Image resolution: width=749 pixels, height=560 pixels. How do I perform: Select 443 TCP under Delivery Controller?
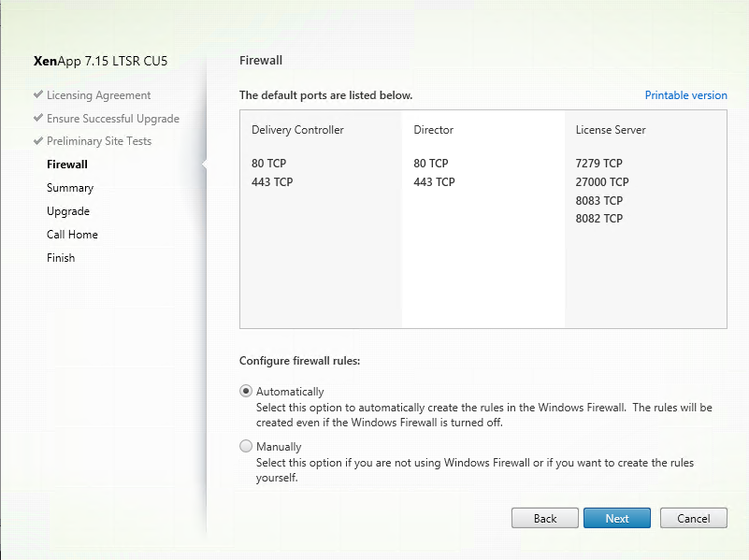click(x=272, y=181)
